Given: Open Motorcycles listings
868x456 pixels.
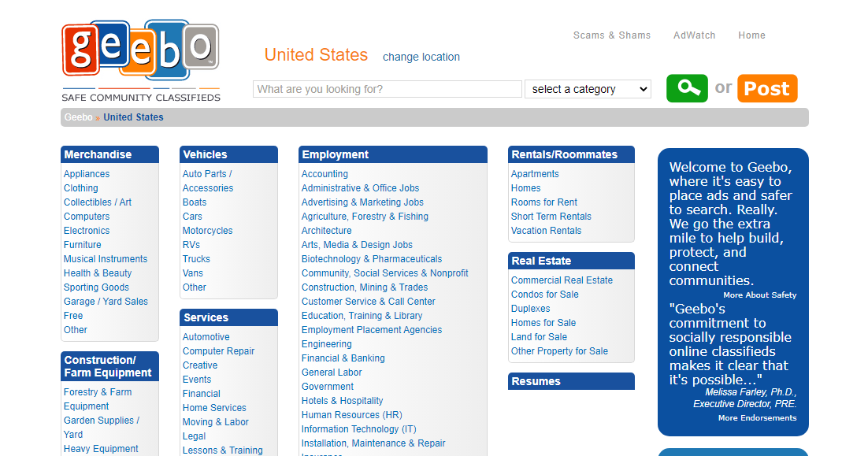Looking at the screenshot, I should (208, 231).
